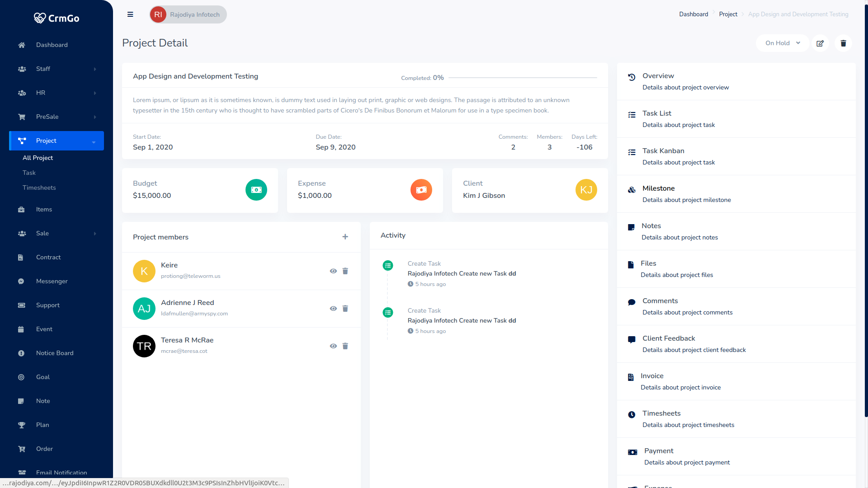868x488 pixels.
Task: Open the Milestone details section
Action: [658, 188]
